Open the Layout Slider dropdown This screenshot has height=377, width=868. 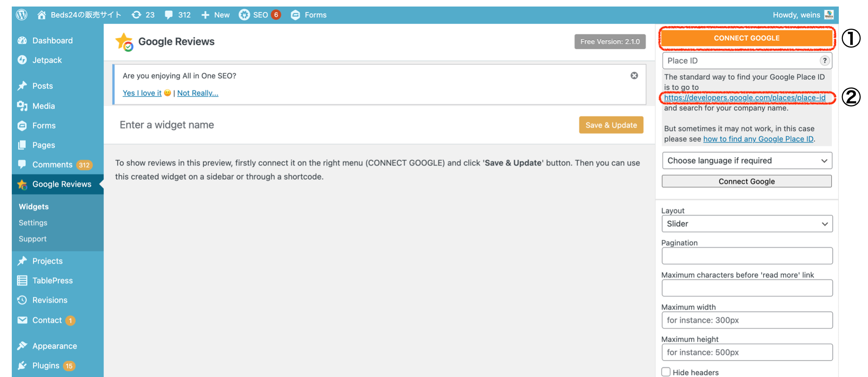coord(747,224)
